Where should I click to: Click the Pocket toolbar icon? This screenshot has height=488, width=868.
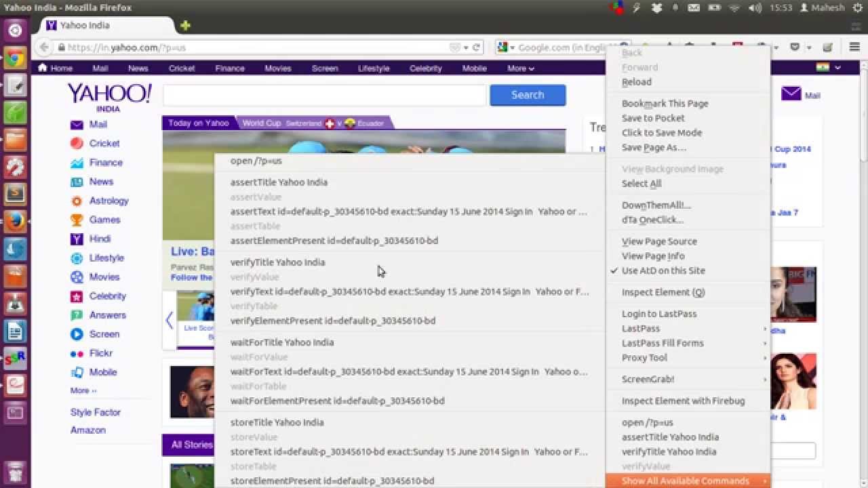pyautogui.click(x=795, y=47)
